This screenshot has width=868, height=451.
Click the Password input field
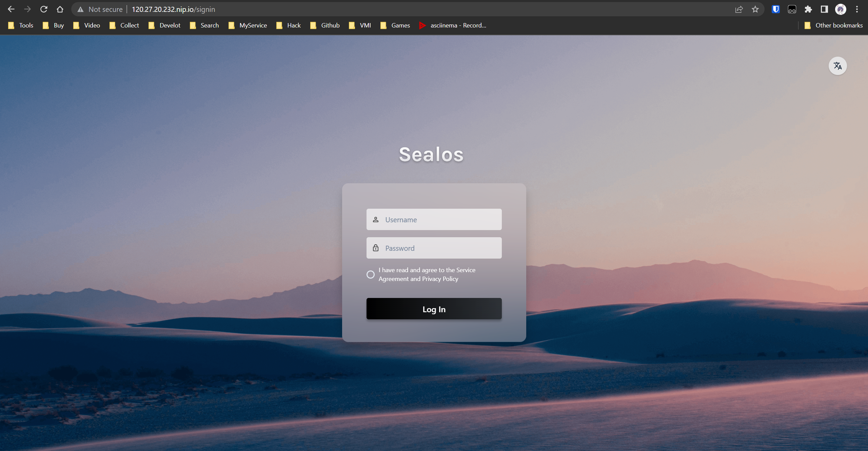click(x=441, y=248)
